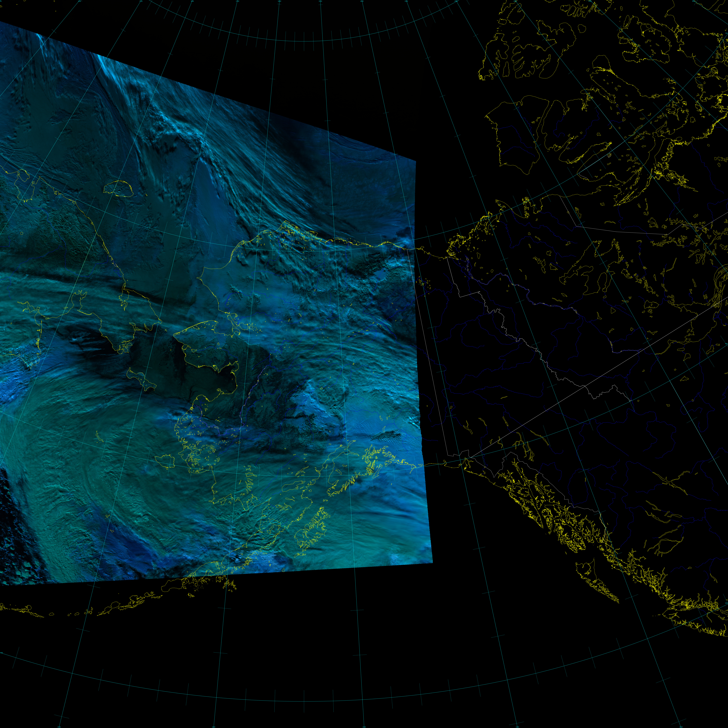This screenshot has height=728, width=728.
Task: Click the '180E' longitude label
Action: point(192,1)
